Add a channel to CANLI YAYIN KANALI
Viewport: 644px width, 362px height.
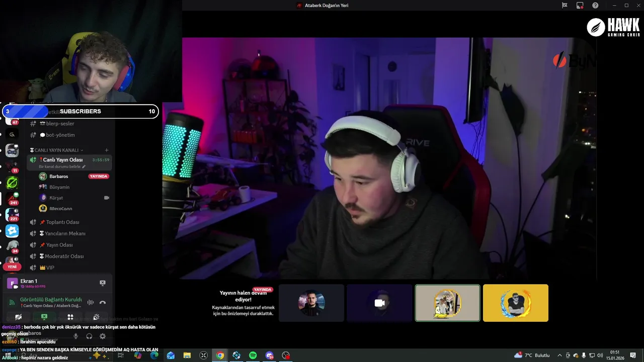click(x=106, y=150)
